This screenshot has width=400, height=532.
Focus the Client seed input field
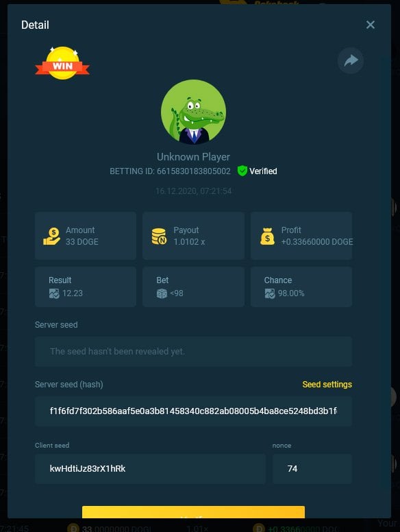click(150, 468)
